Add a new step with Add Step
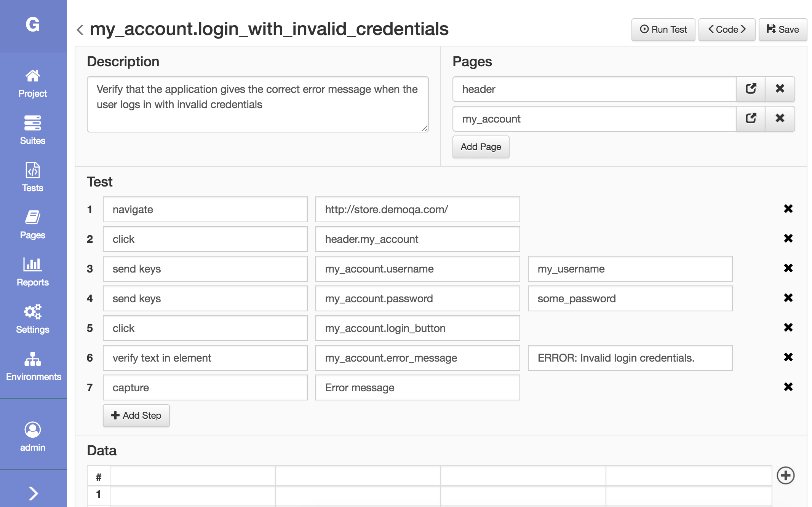The width and height of the screenshot is (812, 507). click(136, 416)
